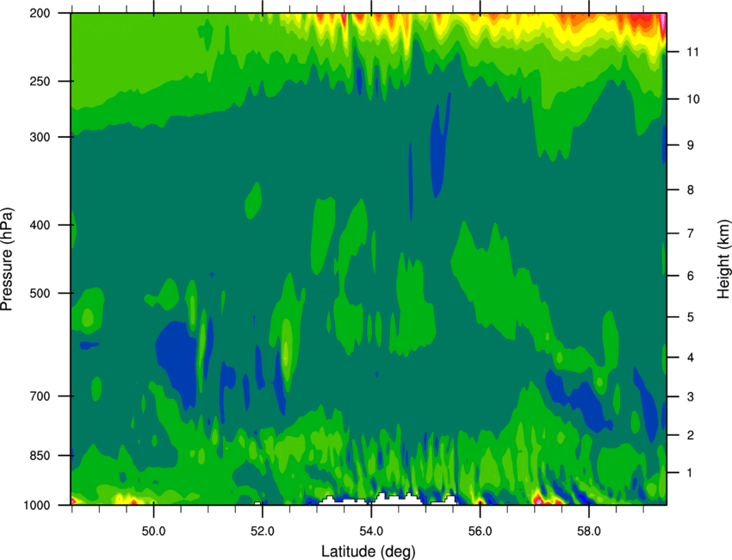Click the 8 km height label

691,190
